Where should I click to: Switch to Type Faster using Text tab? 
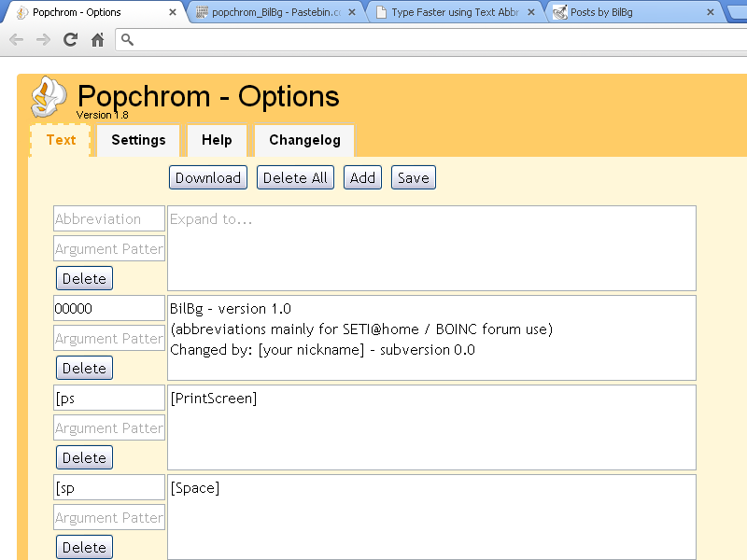click(x=455, y=12)
